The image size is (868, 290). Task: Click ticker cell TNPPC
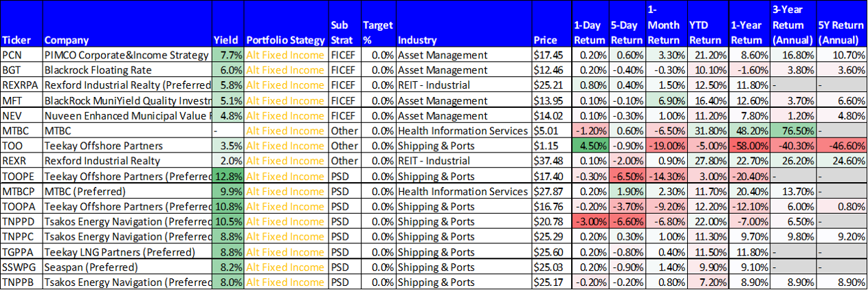[x=21, y=236]
